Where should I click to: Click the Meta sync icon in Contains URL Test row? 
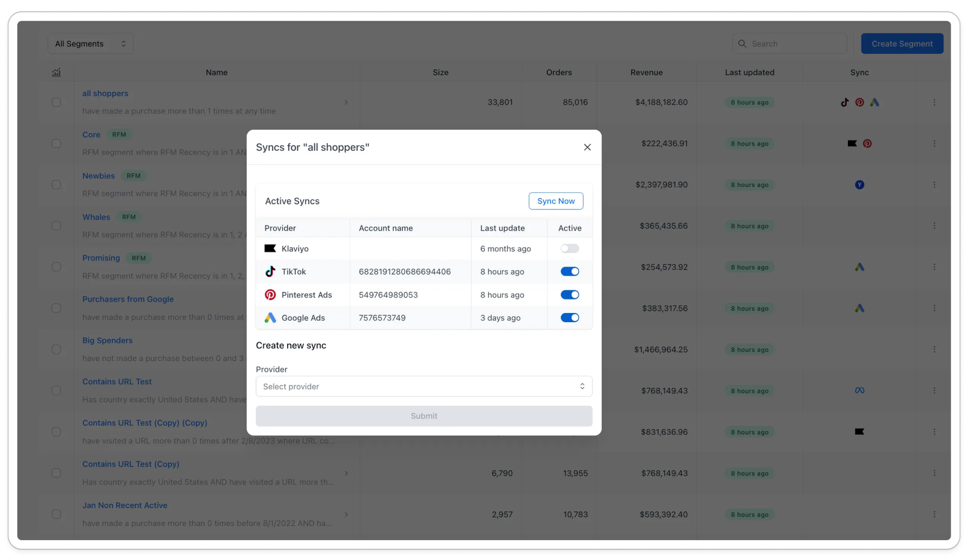[x=859, y=391]
